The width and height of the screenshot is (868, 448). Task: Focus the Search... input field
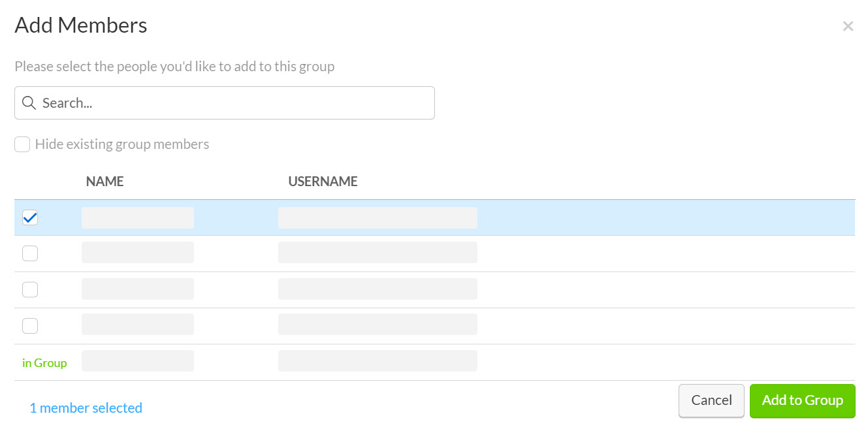pyautogui.click(x=225, y=103)
